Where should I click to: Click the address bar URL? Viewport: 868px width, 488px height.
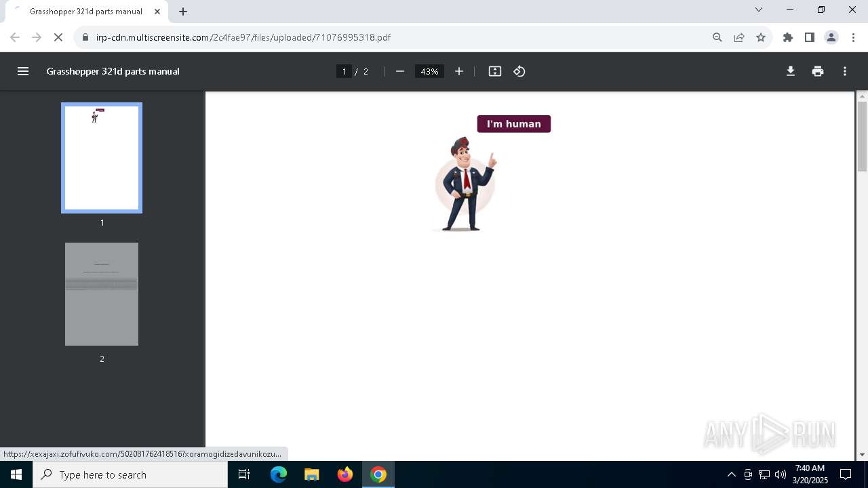coord(243,37)
